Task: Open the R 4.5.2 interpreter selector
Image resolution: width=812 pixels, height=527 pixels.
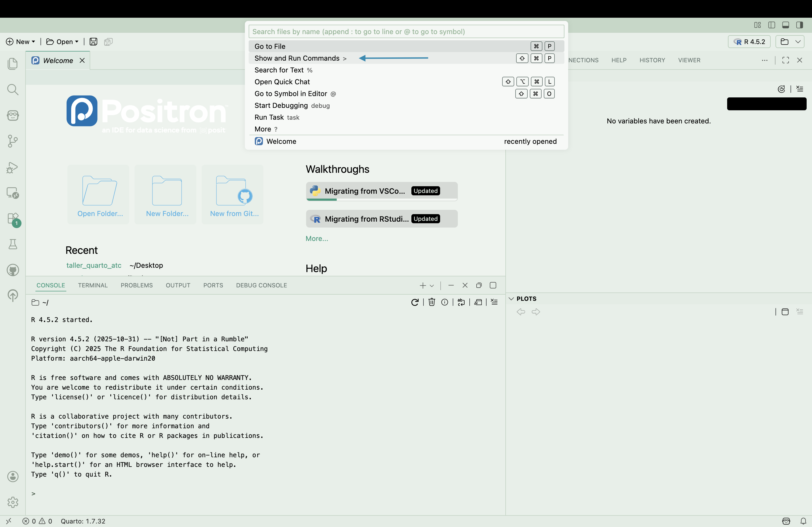Action: [x=749, y=42]
